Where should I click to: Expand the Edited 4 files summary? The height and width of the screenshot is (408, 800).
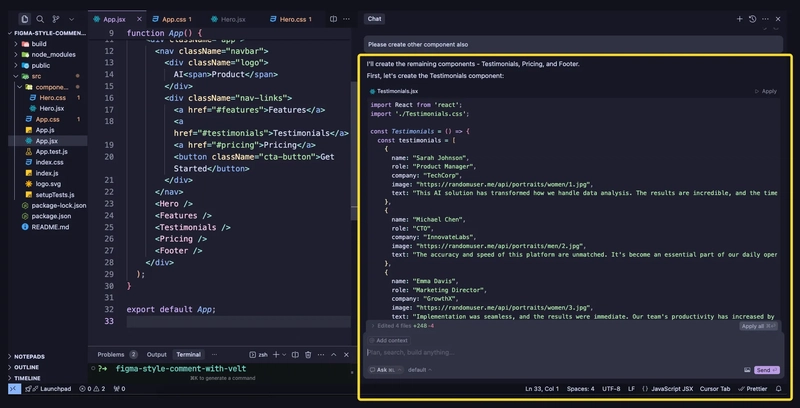403,325
